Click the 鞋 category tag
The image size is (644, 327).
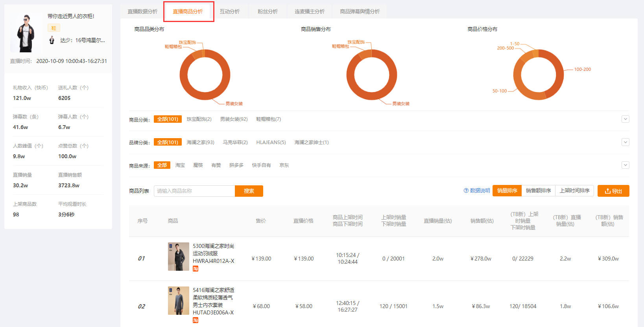tap(54, 28)
